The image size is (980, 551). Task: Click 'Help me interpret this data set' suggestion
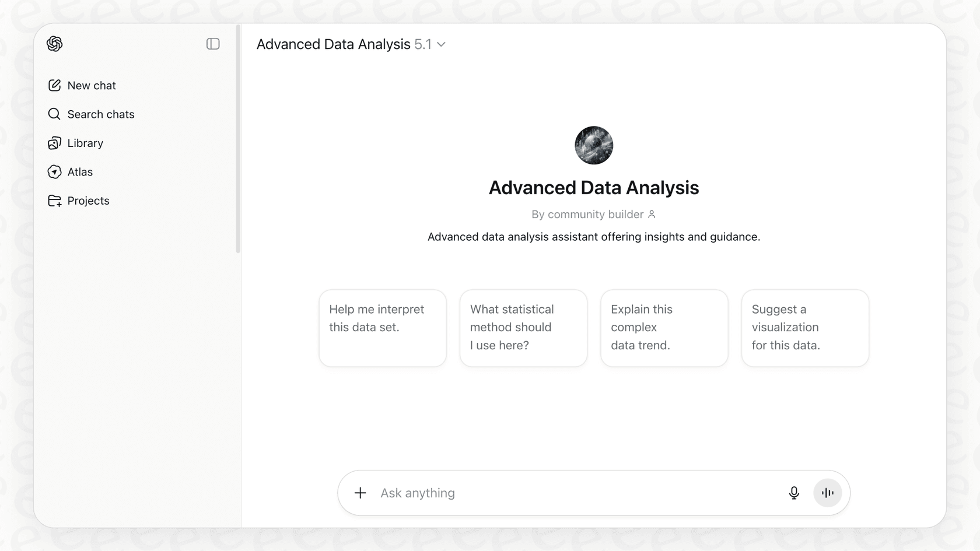[x=382, y=328]
